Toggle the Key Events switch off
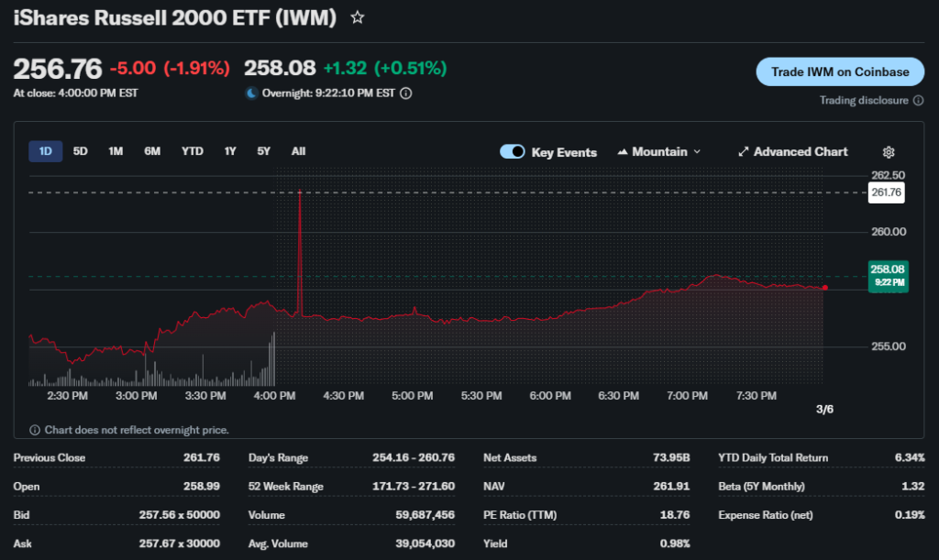This screenshot has height=560, width=939. pyautogui.click(x=512, y=152)
